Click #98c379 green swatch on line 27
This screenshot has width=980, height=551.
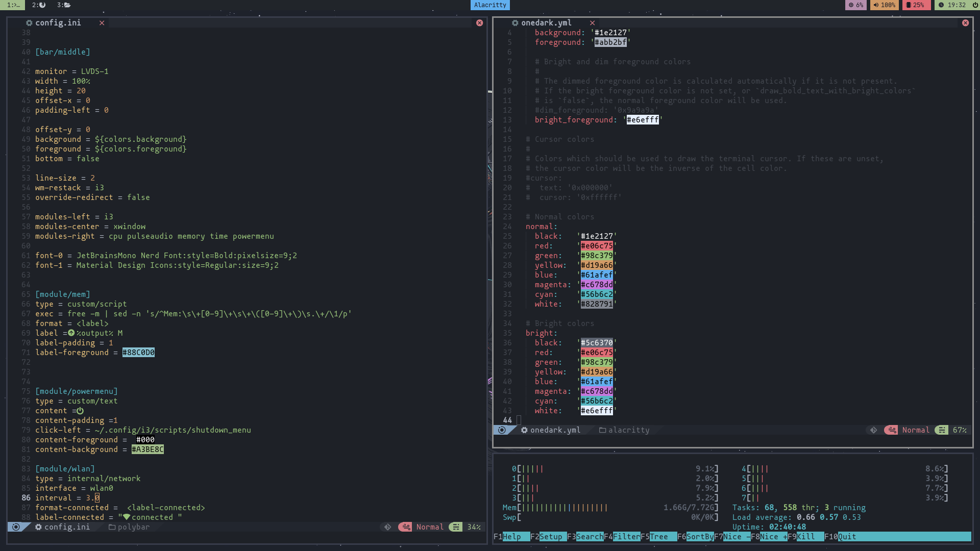click(597, 256)
